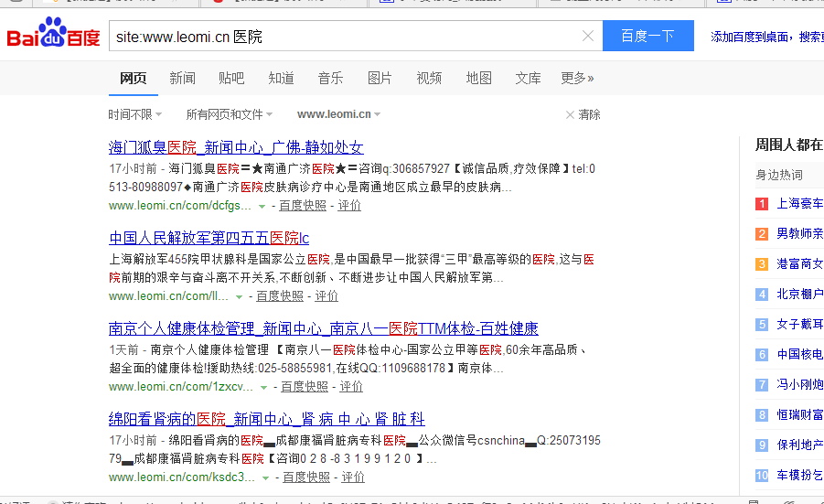Switch to the 新闻 tab
Screen dimensions: 824x504
pos(182,79)
